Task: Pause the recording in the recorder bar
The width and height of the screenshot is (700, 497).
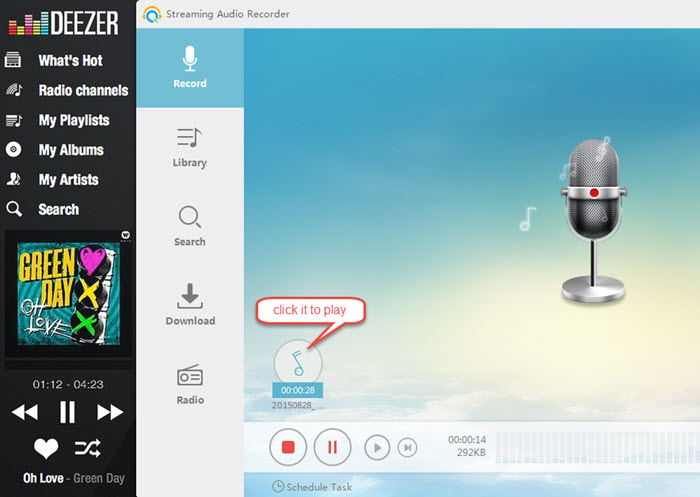Action: pyautogui.click(x=332, y=447)
